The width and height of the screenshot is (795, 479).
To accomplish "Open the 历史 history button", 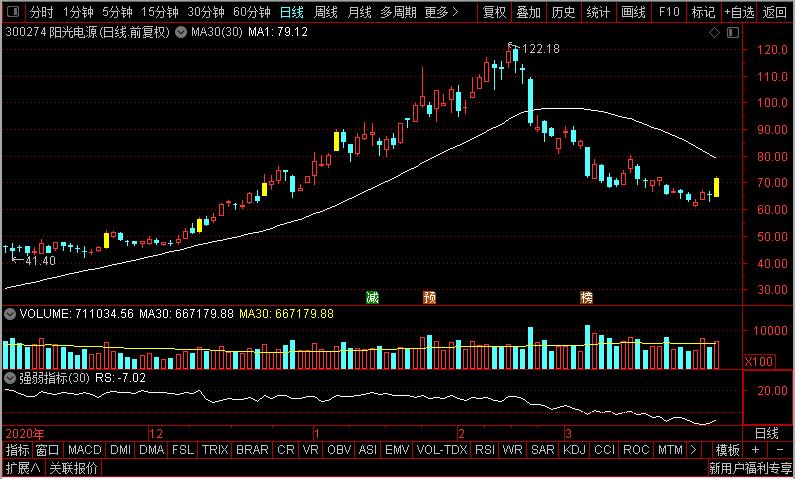I will click(564, 12).
